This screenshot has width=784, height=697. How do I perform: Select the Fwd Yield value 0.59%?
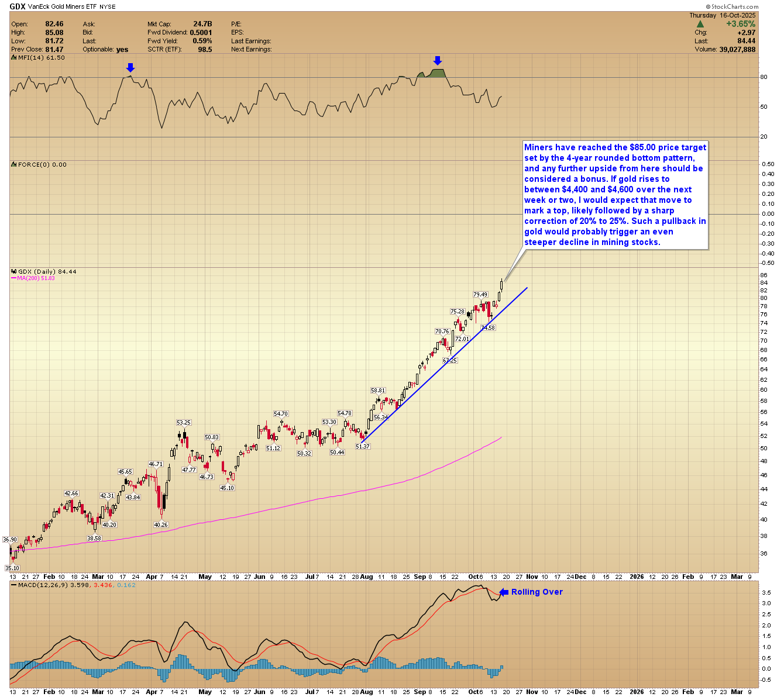coord(202,41)
